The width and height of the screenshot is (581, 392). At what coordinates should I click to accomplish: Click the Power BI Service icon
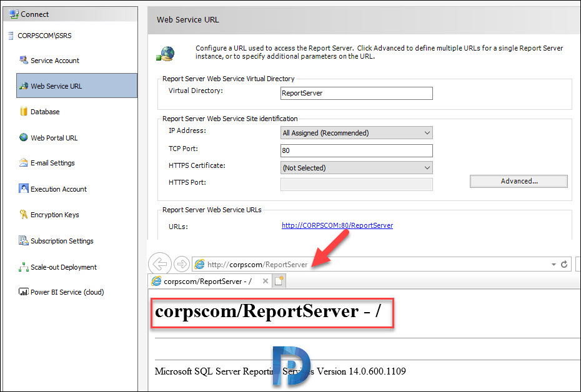23,292
